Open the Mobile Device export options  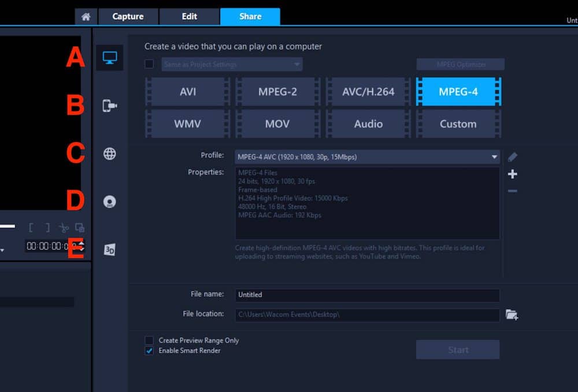[110, 105]
